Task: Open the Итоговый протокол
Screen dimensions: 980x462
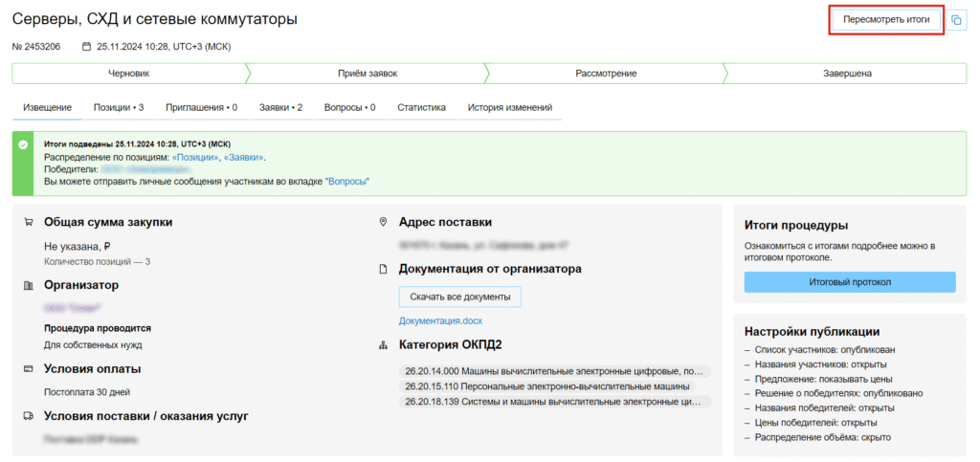Action: (849, 282)
